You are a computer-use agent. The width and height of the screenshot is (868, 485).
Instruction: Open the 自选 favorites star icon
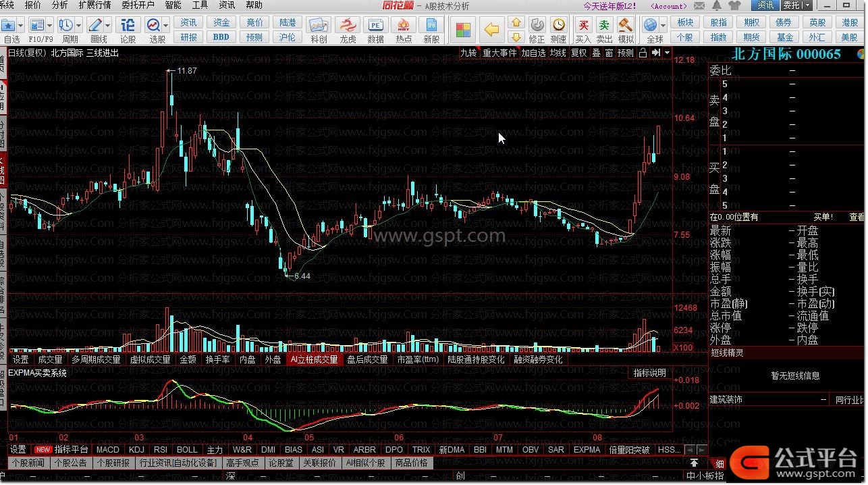tap(8, 25)
